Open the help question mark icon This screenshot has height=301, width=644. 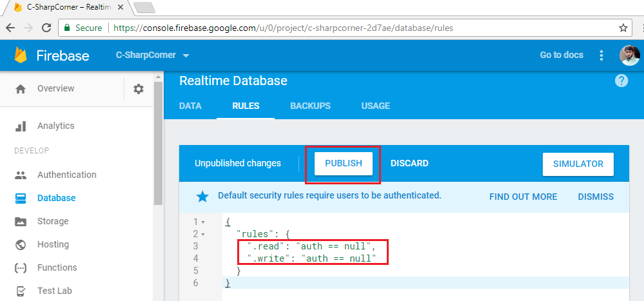click(621, 81)
